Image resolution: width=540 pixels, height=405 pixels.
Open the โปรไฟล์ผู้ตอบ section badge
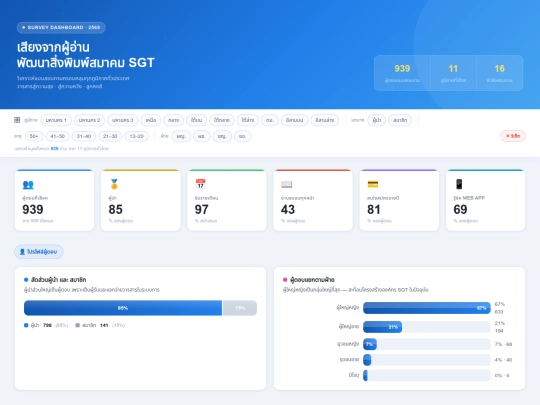[x=39, y=252]
